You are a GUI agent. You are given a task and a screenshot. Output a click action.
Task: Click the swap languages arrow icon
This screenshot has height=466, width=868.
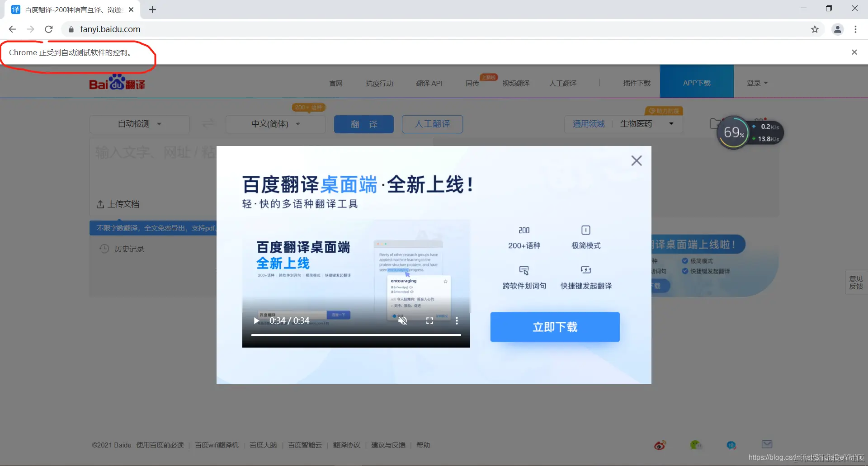pyautogui.click(x=208, y=123)
